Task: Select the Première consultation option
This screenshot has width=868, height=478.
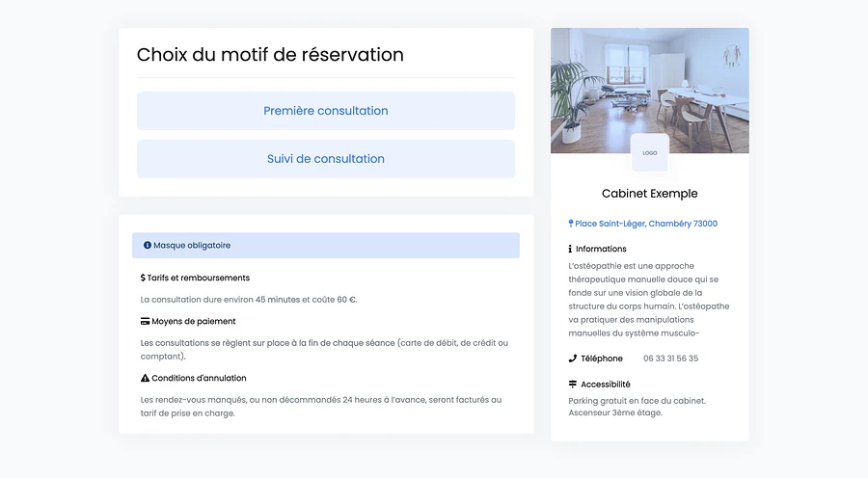Action: pos(326,111)
